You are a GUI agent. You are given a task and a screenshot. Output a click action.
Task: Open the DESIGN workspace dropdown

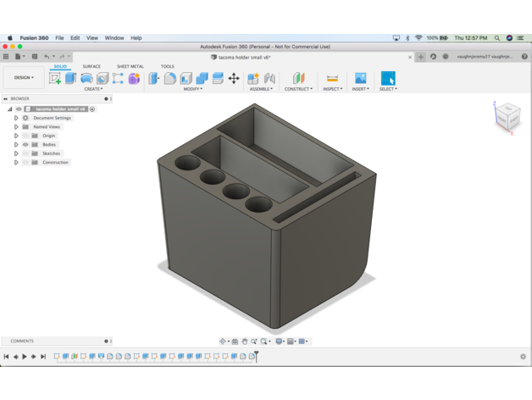click(24, 77)
